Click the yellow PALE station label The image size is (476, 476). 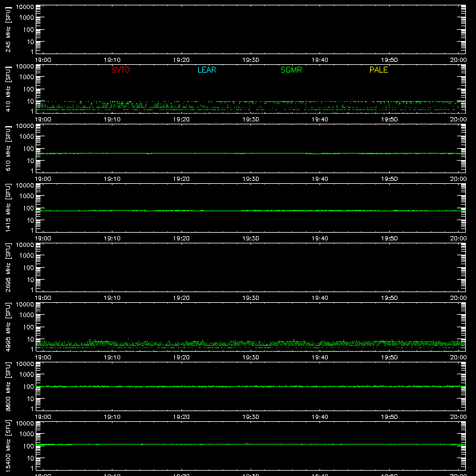coord(378,70)
